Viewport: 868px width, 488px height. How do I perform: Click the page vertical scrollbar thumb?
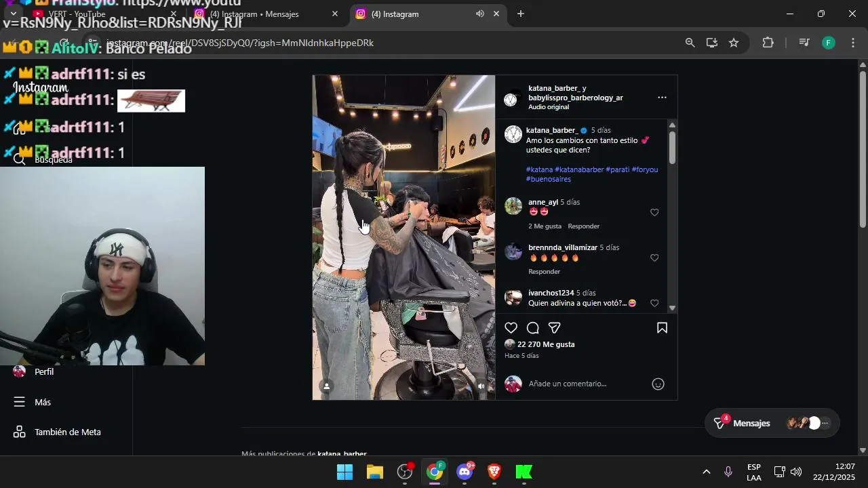point(863,148)
